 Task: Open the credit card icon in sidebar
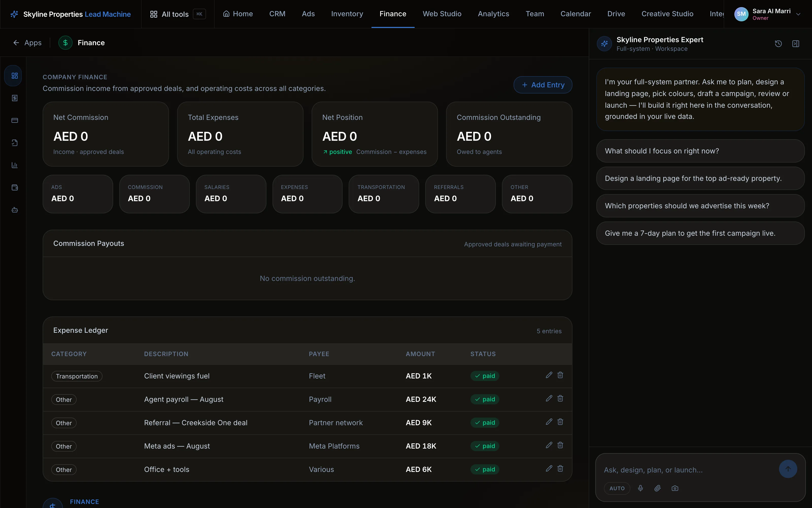point(14,120)
